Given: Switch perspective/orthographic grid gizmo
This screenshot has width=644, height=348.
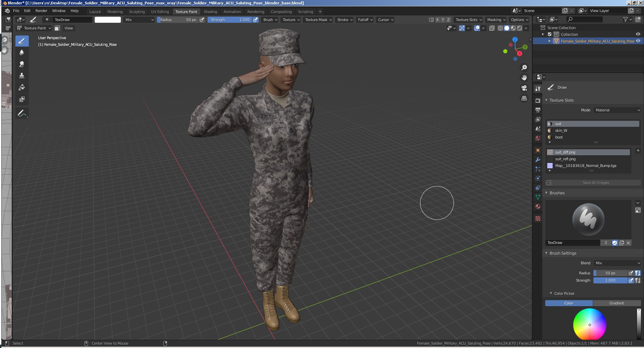Looking at the screenshot, I should (x=524, y=98).
